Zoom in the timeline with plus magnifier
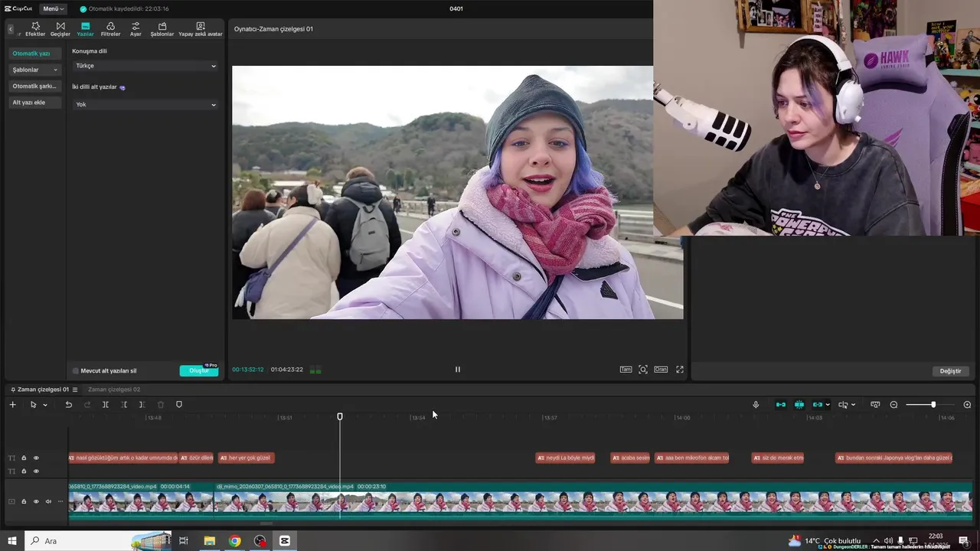This screenshot has height=551, width=980. tap(967, 404)
